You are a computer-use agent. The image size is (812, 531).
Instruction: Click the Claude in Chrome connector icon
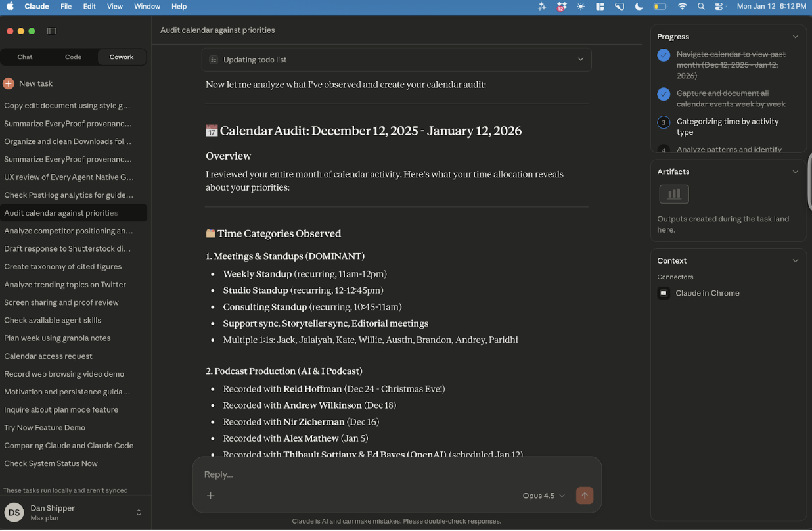(x=664, y=293)
